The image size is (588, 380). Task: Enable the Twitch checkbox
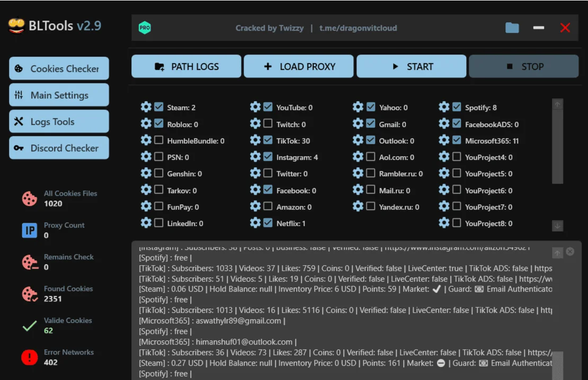click(x=268, y=123)
